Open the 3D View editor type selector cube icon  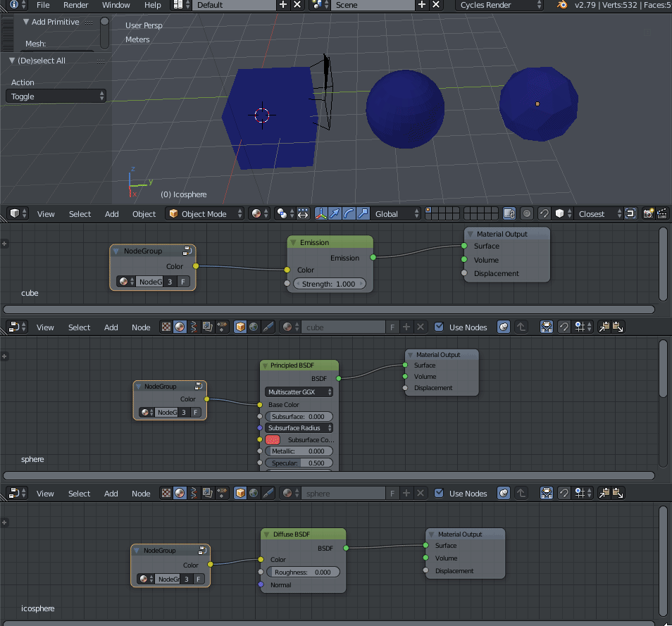(18, 213)
